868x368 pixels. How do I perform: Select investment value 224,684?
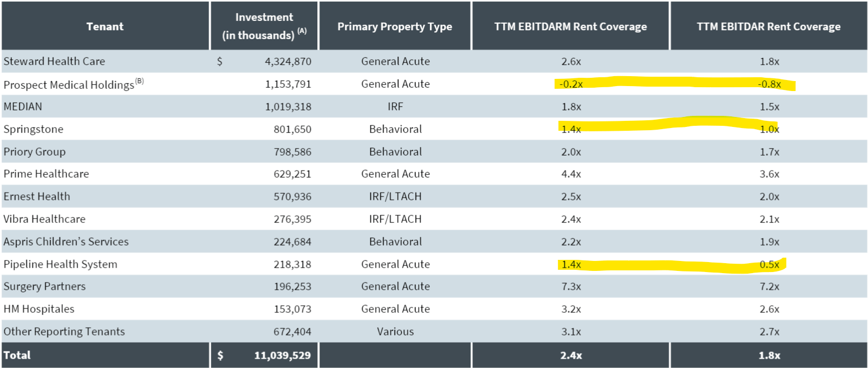(292, 242)
